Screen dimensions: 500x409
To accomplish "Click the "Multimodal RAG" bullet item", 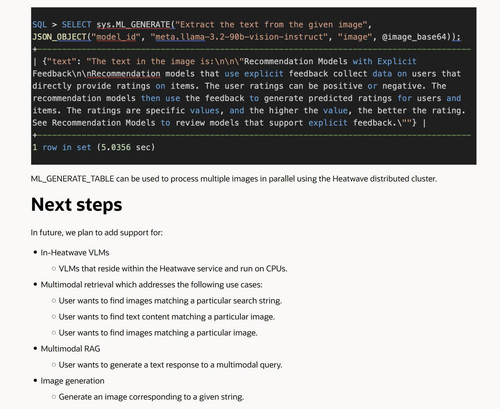I will click(x=70, y=349).
